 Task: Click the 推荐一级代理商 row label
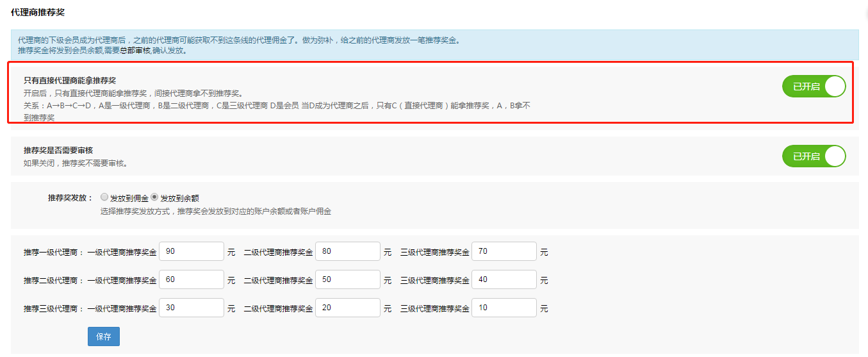click(x=54, y=253)
